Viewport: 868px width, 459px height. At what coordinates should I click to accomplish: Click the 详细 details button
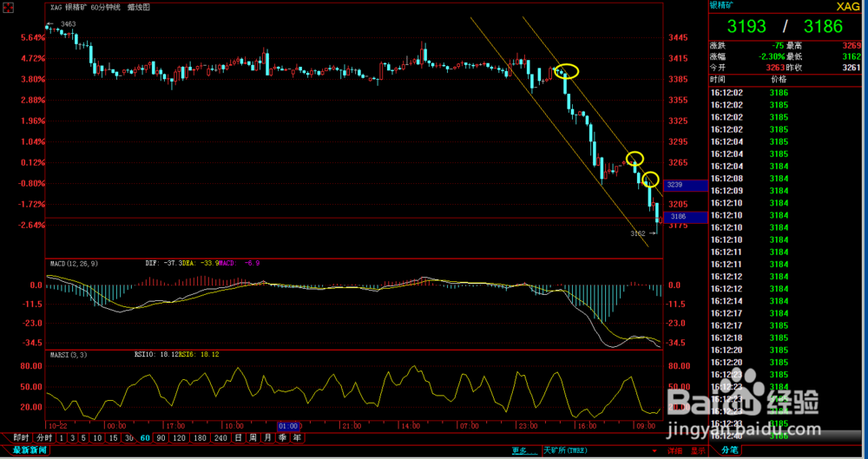pos(674,450)
